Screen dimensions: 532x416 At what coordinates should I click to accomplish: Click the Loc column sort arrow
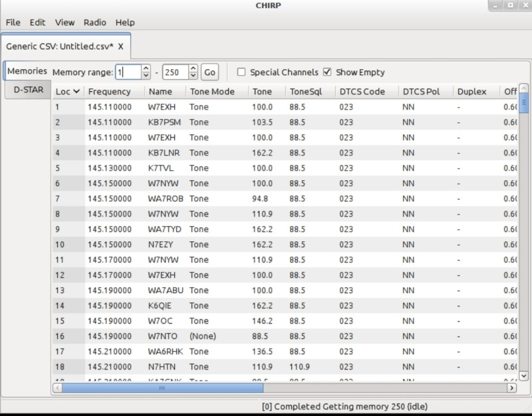coord(77,92)
